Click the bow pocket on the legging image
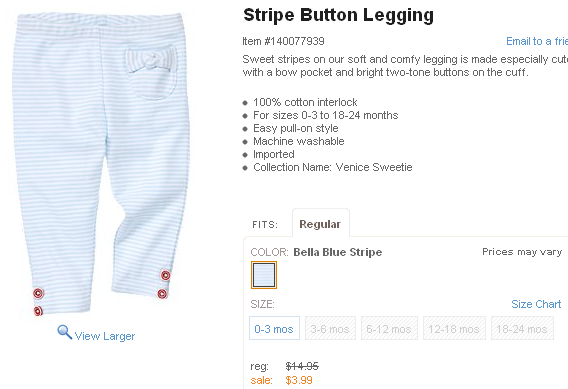This screenshot has height=389, width=568. (x=151, y=72)
